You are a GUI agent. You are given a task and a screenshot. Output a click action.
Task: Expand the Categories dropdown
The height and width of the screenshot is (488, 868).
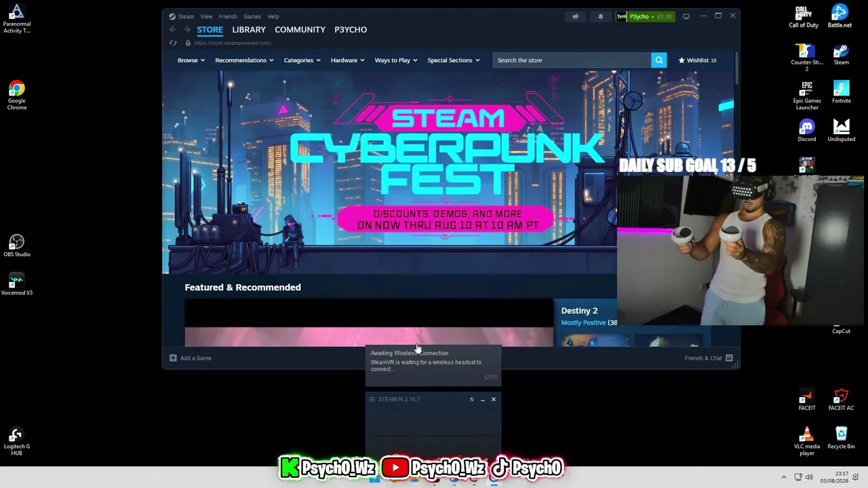302,60
